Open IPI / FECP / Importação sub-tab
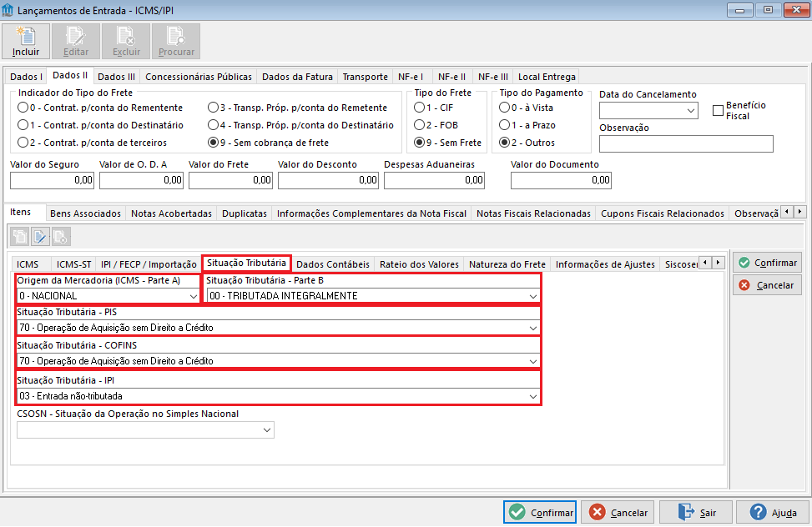The image size is (812, 527). [x=149, y=264]
